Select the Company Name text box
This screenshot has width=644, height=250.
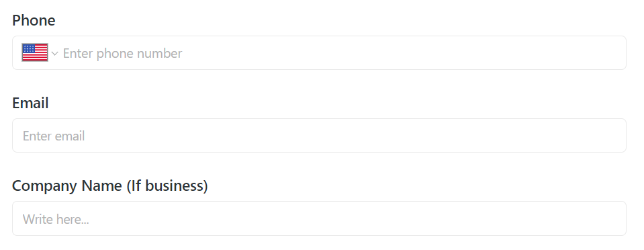pyautogui.click(x=319, y=218)
